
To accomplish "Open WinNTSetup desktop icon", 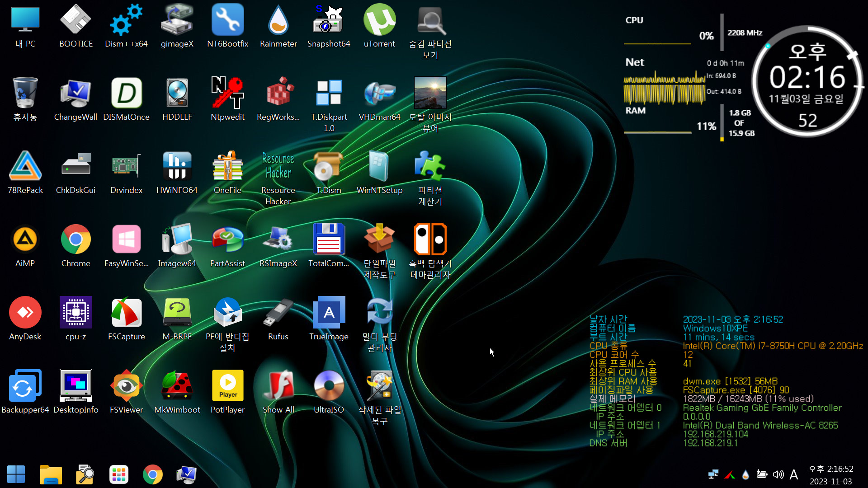I will [x=380, y=173].
